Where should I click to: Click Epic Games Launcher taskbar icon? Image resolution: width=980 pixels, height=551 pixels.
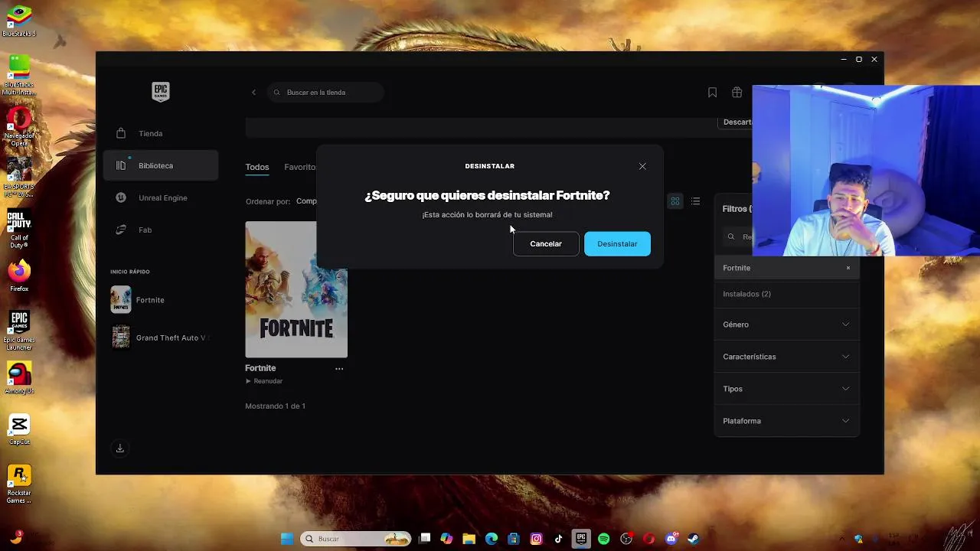pos(581,539)
